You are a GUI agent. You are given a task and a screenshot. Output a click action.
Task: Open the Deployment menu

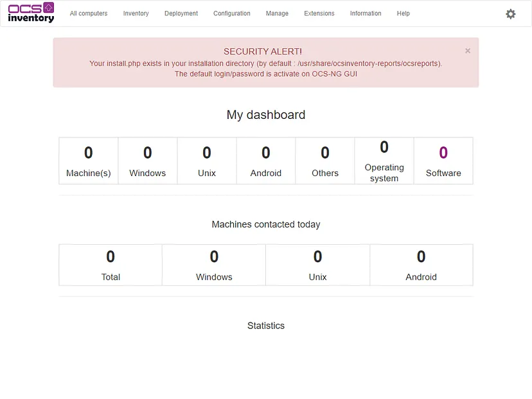[181, 13]
